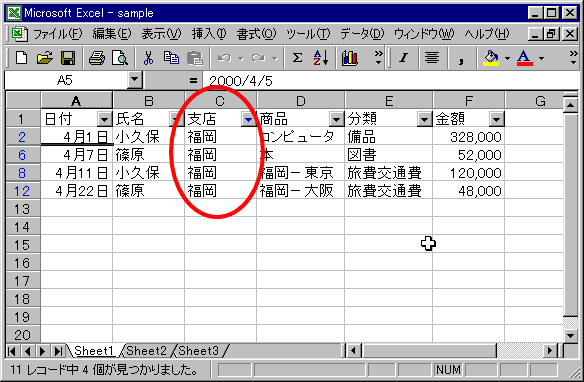Open the ヘルプ menu
Viewport: 584px width, 382px height.
486,34
